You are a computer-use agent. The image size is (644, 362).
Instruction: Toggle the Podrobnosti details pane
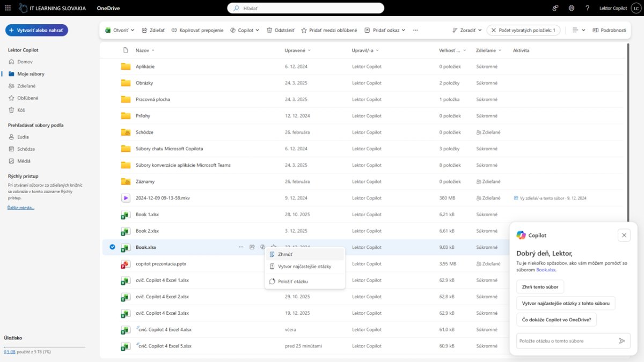(x=609, y=31)
